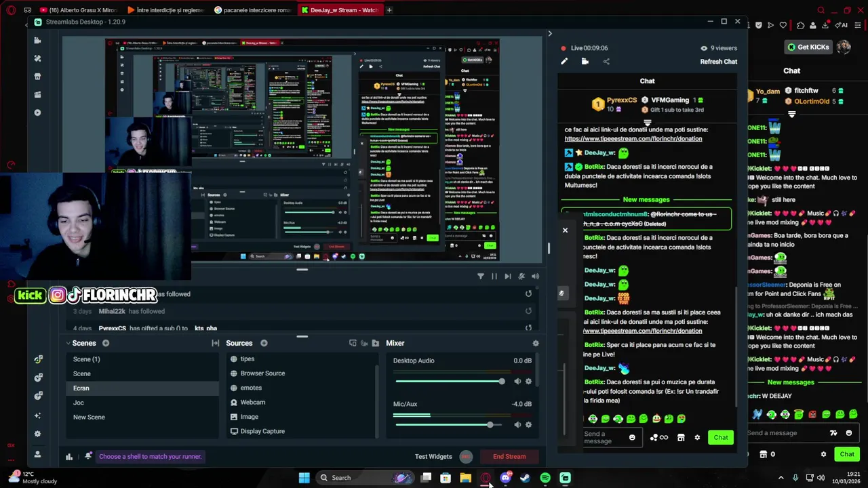Select scene 'Scene (1)'

(x=142, y=359)
